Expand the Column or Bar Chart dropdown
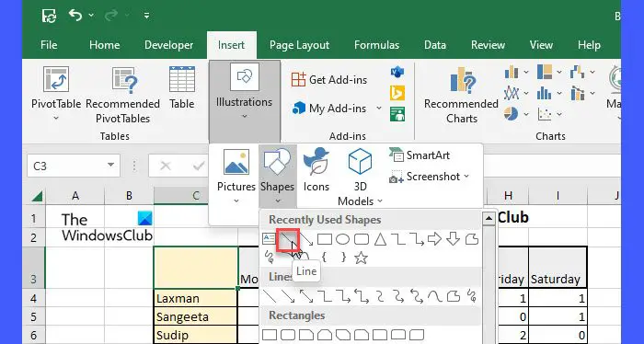 click(526, 73)
